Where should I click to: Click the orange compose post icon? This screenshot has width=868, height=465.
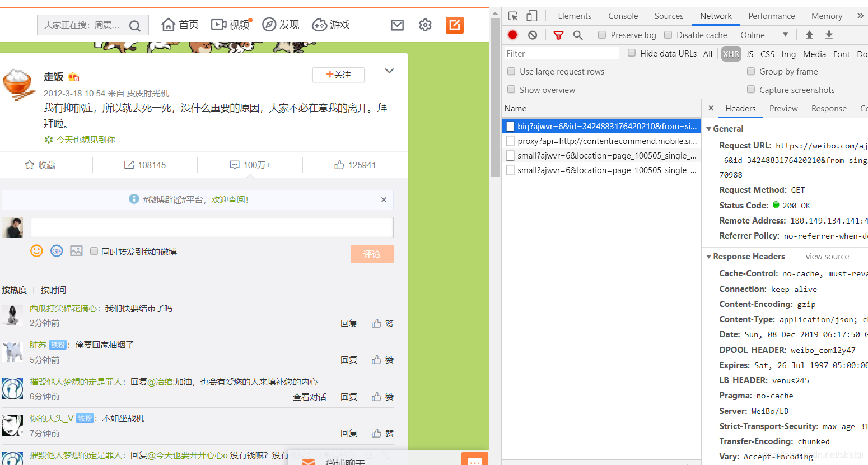point(455,25)
